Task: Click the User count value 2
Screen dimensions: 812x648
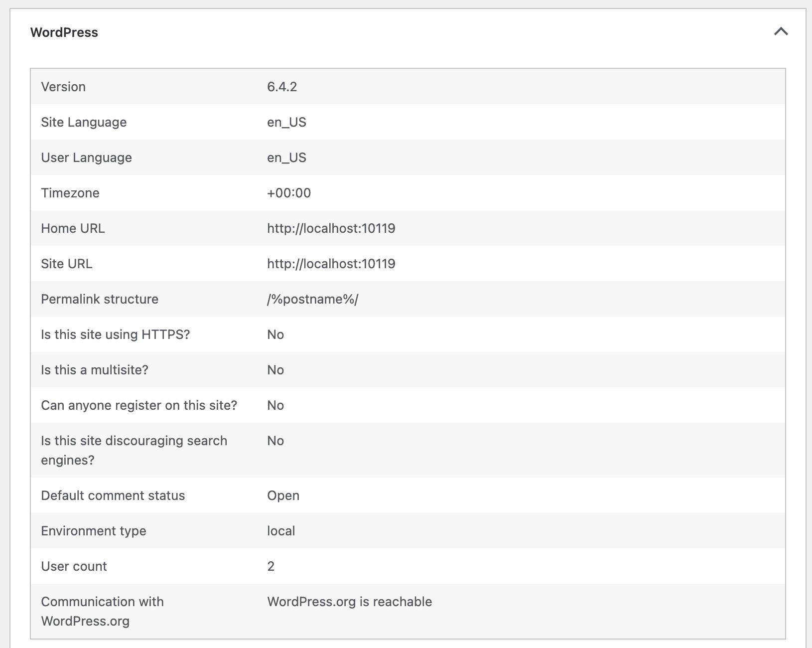Action: click(x=271, y=566)
